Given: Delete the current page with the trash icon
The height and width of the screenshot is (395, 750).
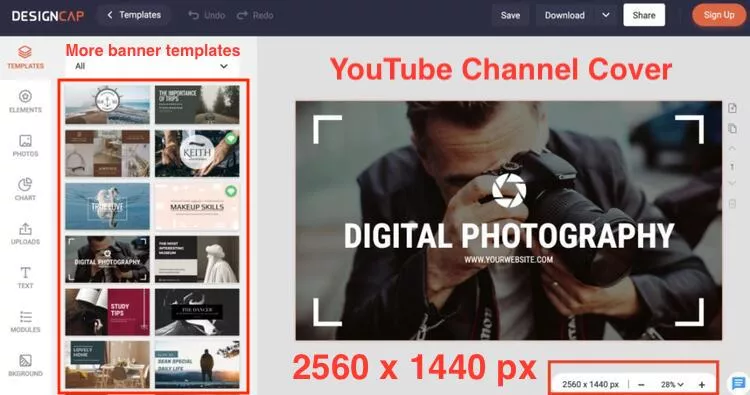Looking at the screenshot, I should click(732, 203).
